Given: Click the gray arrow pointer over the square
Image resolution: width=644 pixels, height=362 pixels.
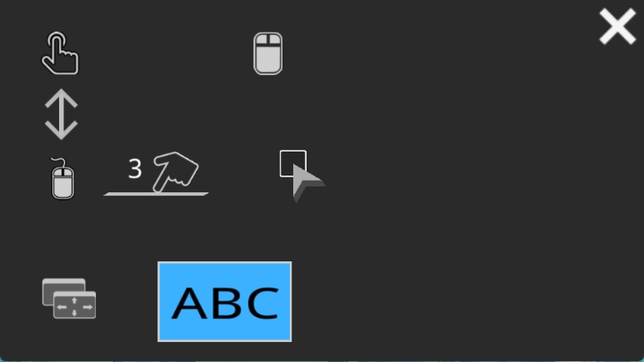Looking at the screenshot, I should coord(307,183).
